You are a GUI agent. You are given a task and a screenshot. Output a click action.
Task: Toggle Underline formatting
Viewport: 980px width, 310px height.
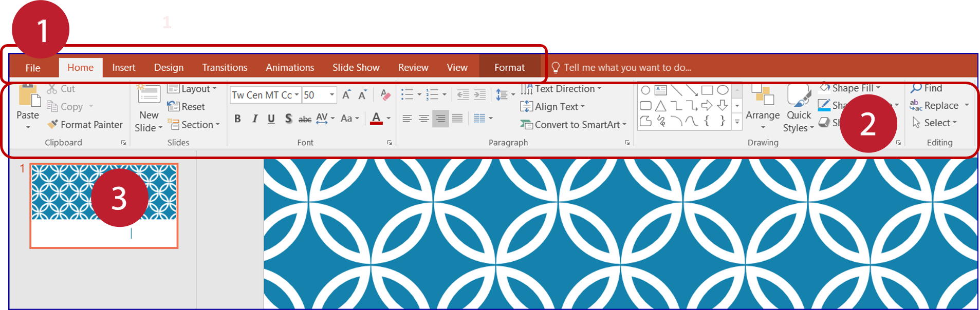click(271, 119)
